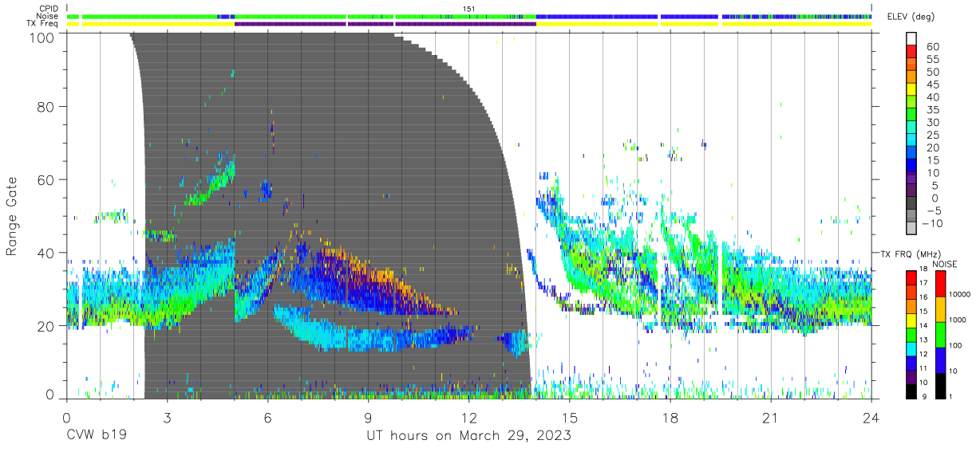The image size is (980, 452).
Task: Click the 'CVW b19' radar beam label
Action: click(97, 436)
